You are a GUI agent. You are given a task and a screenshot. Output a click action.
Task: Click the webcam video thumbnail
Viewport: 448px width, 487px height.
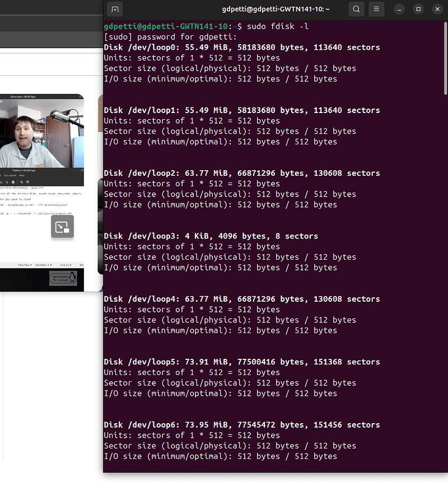pos(42,134)
